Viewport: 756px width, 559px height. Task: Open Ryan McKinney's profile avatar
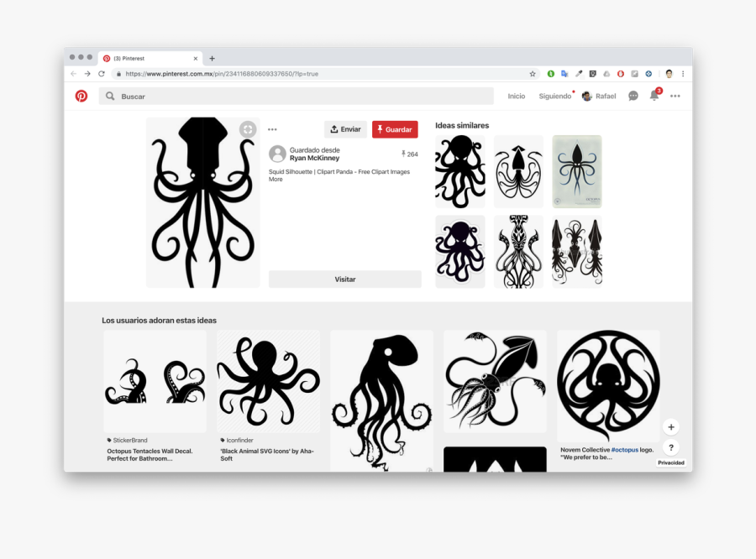point(277,154)
